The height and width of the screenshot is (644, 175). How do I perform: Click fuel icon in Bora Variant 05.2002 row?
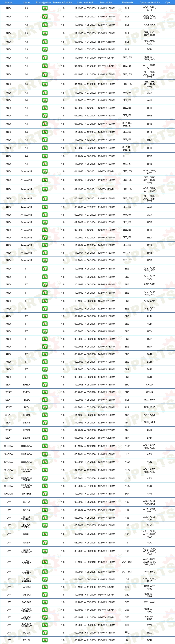tap(45, 525)
